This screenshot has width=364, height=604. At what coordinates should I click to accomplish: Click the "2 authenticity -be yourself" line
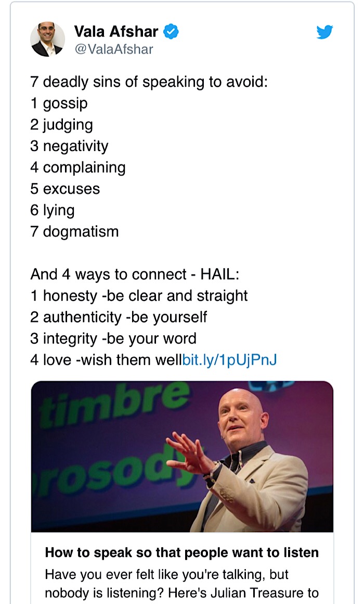coord(119,317)
